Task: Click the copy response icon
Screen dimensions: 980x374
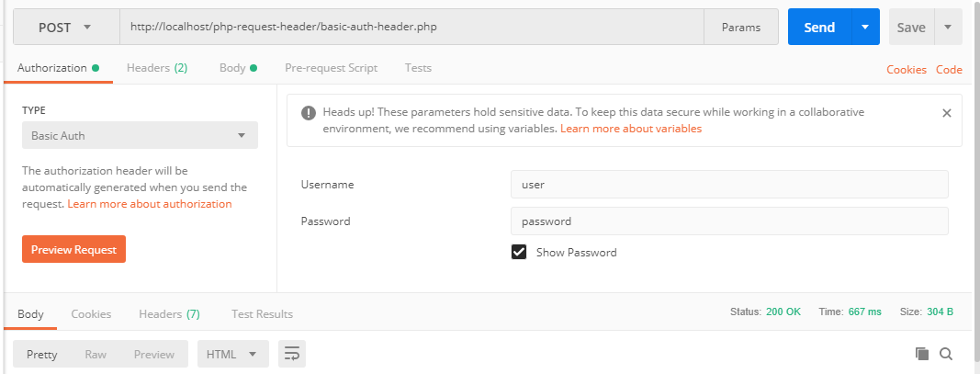Action: [922, 354]
